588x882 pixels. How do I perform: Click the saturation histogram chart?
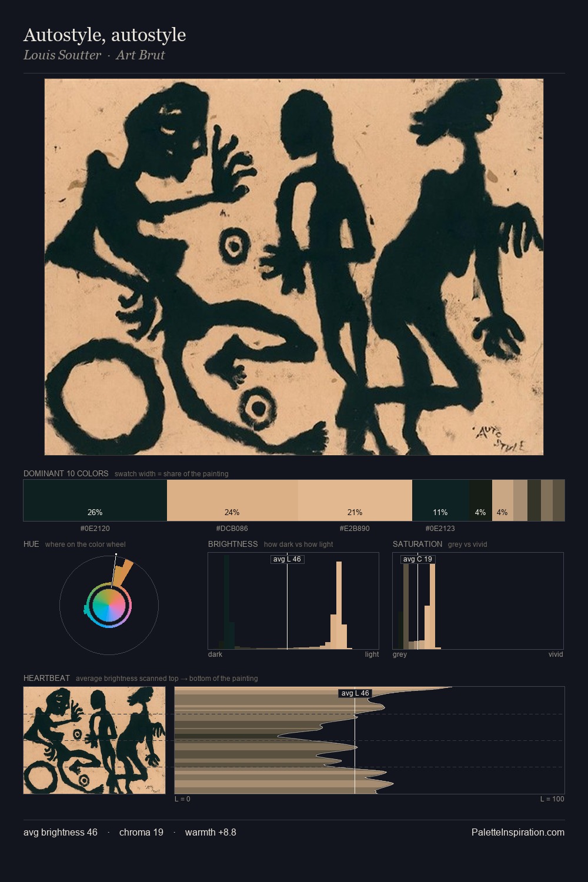coord(478,601)
